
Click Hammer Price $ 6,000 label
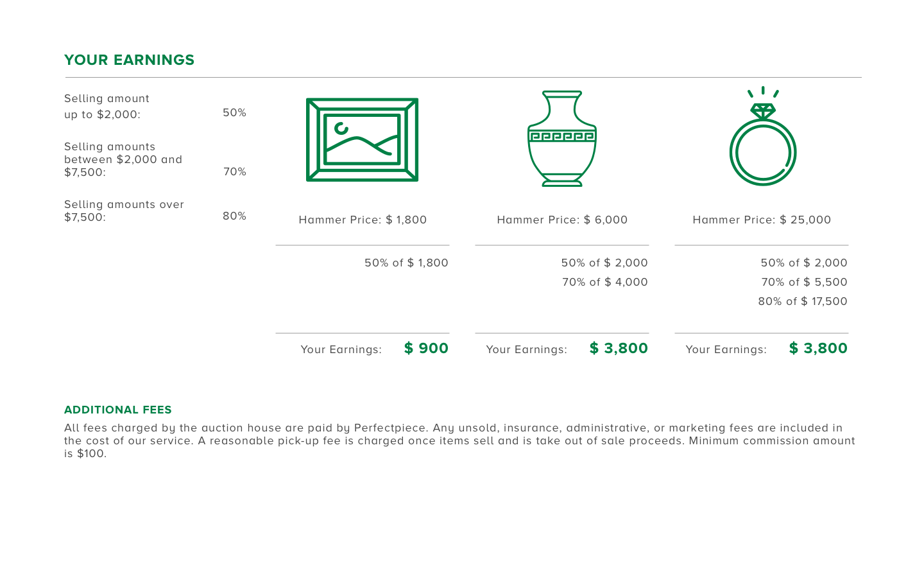coord(562,220)
